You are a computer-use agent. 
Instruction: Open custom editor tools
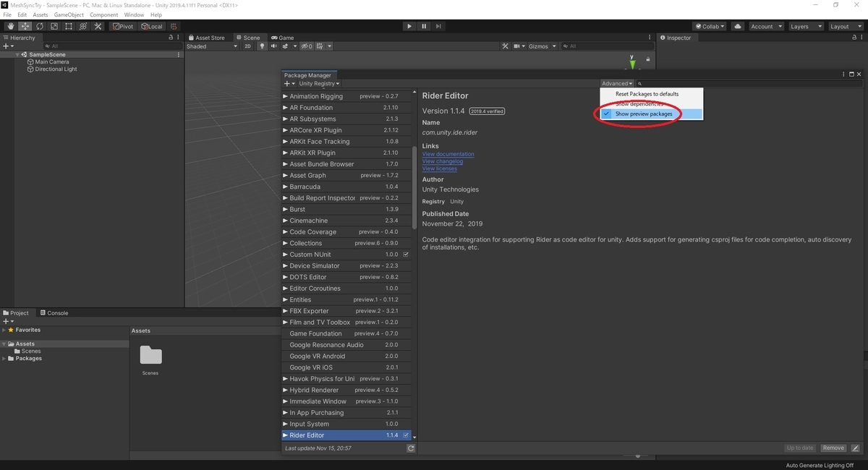tap(98, 26)
